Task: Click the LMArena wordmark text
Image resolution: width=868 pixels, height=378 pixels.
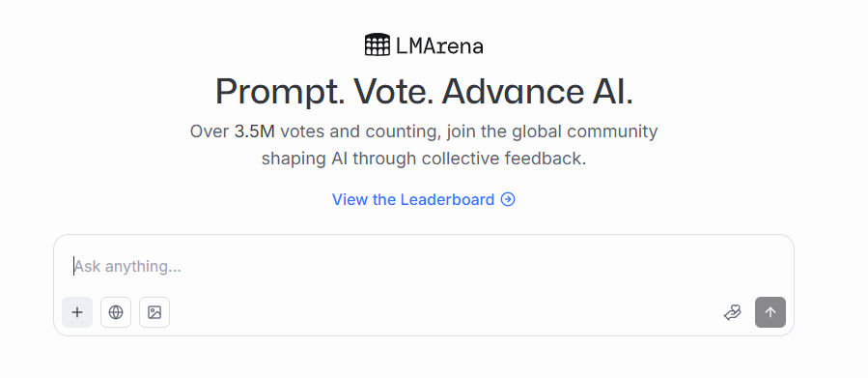Action: [x=439, y=46]
